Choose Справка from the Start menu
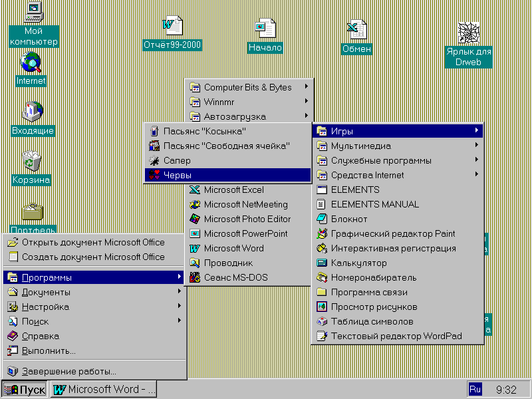The height and width of the screenshot is (399, 532). tap(94, 336)
